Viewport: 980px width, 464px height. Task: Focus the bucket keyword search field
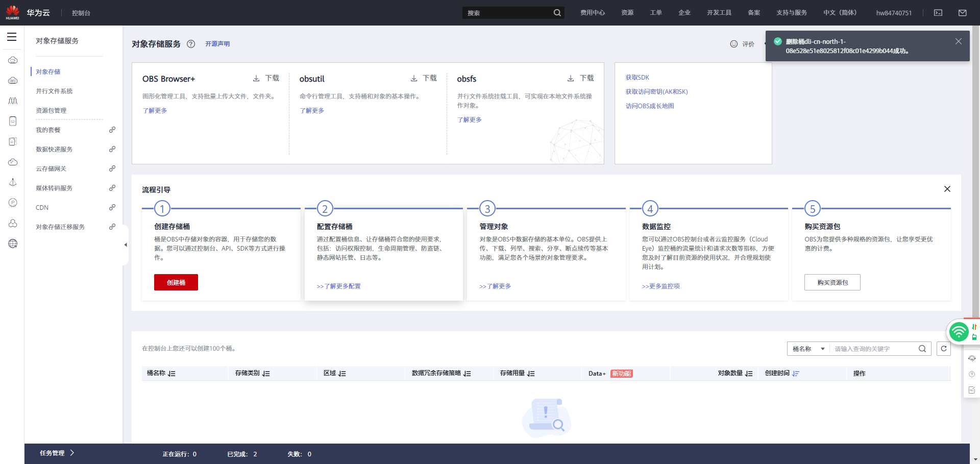pyautogui.click(x=873, y=349)
